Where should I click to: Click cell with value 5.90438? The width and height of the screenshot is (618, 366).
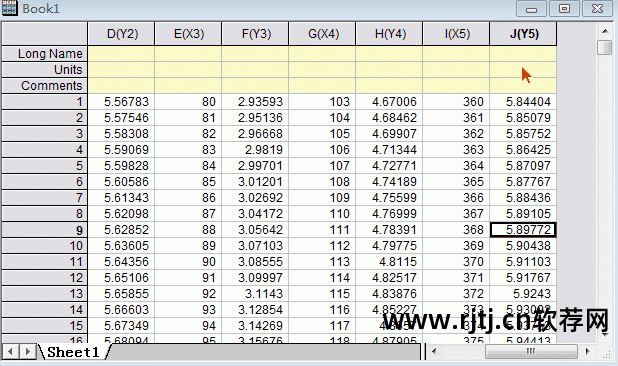click(x=523, y=246)
